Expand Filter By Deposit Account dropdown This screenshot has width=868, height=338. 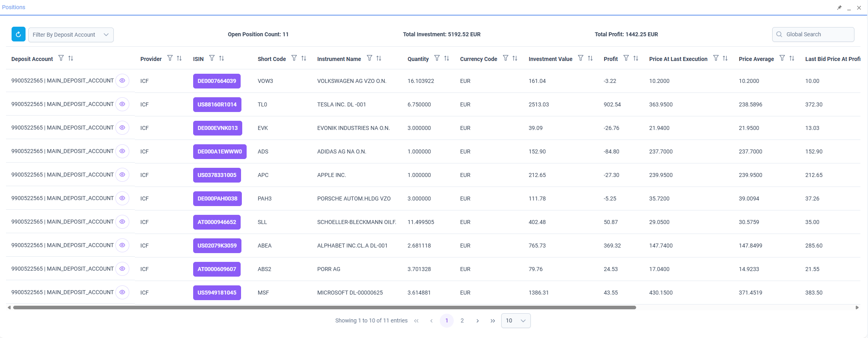point(71,35)
